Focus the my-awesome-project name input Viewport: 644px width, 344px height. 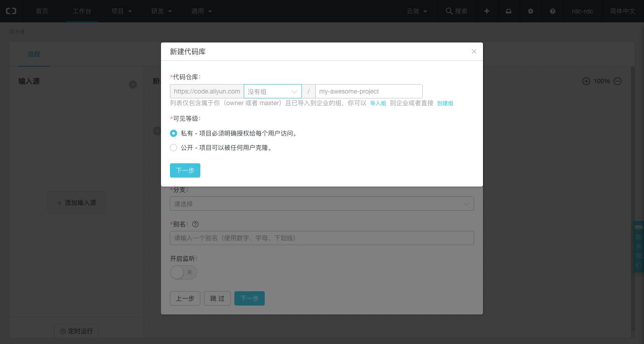(369, 91)
